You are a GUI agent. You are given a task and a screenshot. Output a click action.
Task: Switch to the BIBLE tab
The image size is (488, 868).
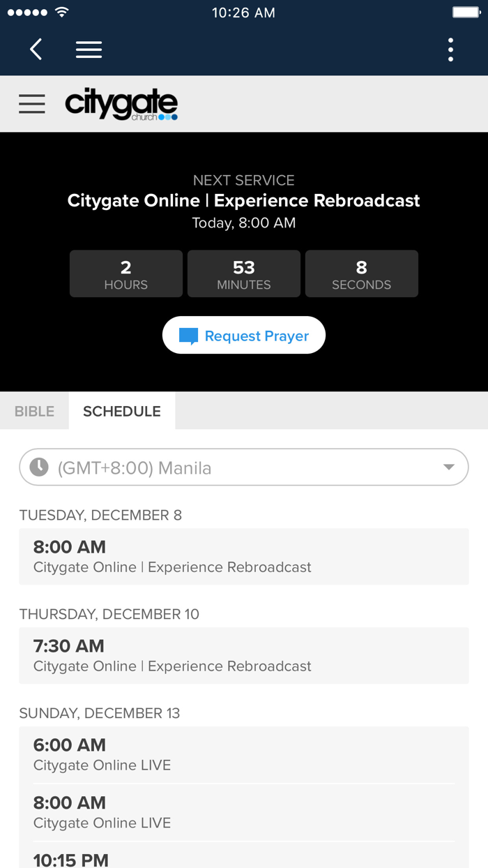[x=34, y=411]
